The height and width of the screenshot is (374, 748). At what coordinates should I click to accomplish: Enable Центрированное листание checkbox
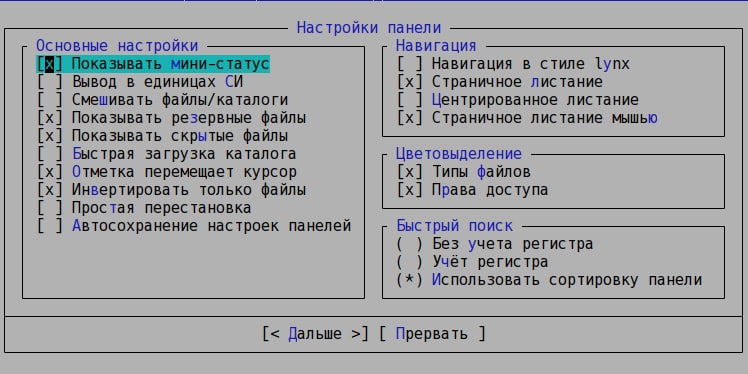(518, 100)
